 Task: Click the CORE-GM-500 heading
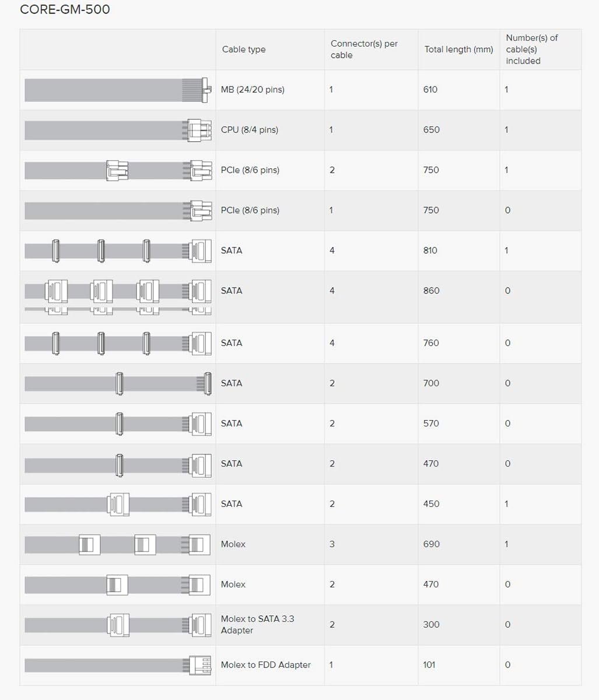click(x=65, y=10)
